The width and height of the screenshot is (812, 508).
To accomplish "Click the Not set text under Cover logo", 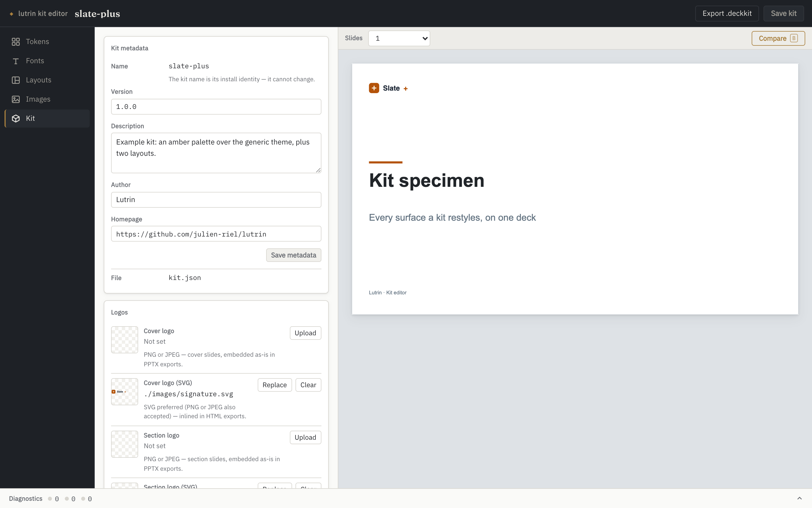I will point(154,341).
